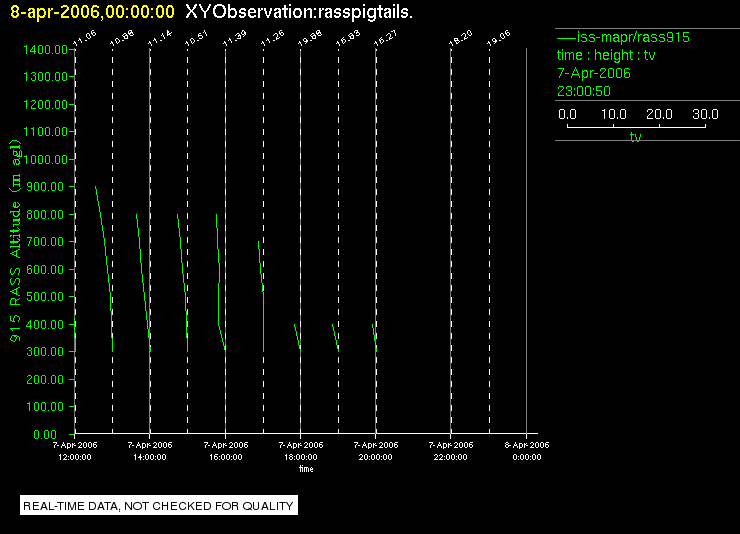The image size is (740, 534).
Task: Click the 11.39 profile label at top
Action: click(x=235, y=39)
